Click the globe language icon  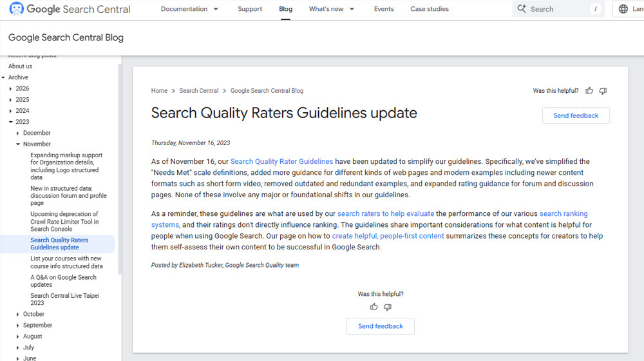(623, 9)
